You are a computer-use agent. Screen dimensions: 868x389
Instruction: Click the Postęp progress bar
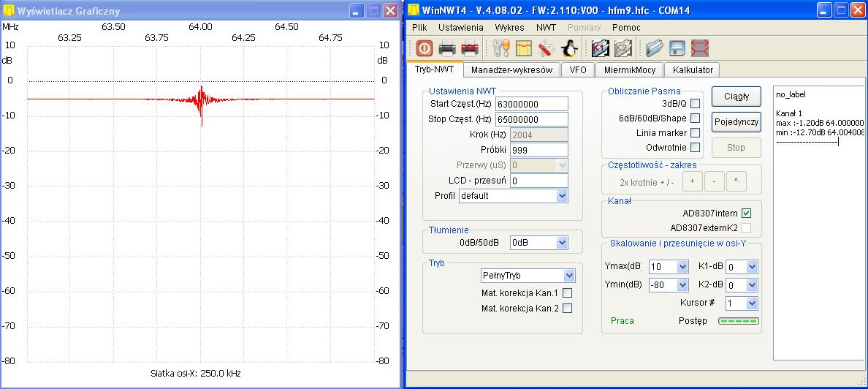click(x=739, y=321)
